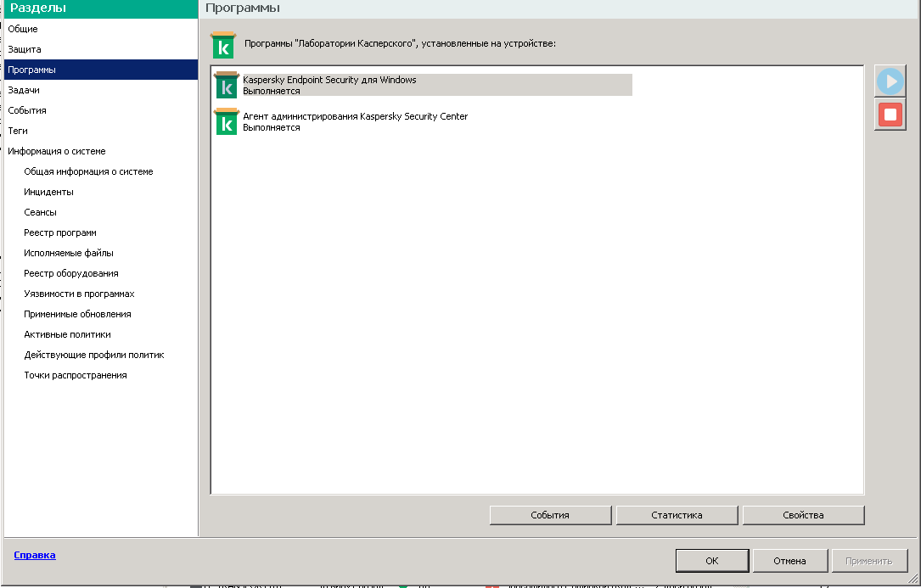Viewport: 921px width, 588px height.
Task: Open the Задачи section
Action: pyautogui.click(x=101, y=90)
